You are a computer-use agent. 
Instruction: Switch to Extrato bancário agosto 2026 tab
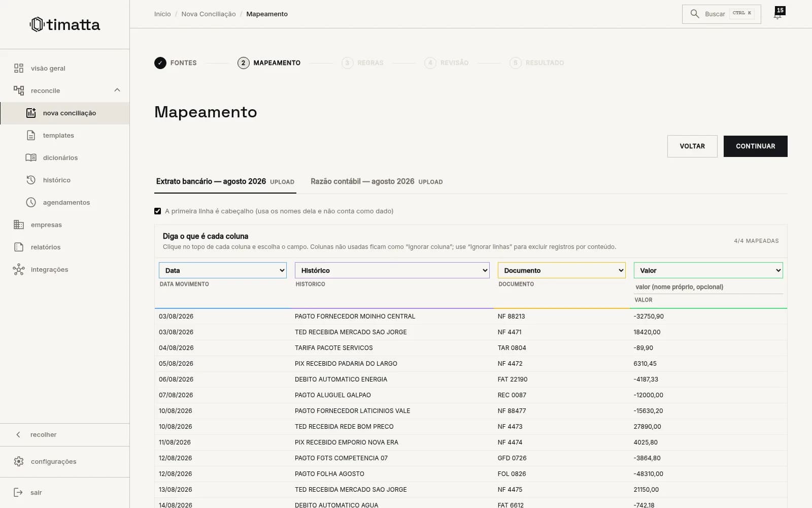pos(225,181)
